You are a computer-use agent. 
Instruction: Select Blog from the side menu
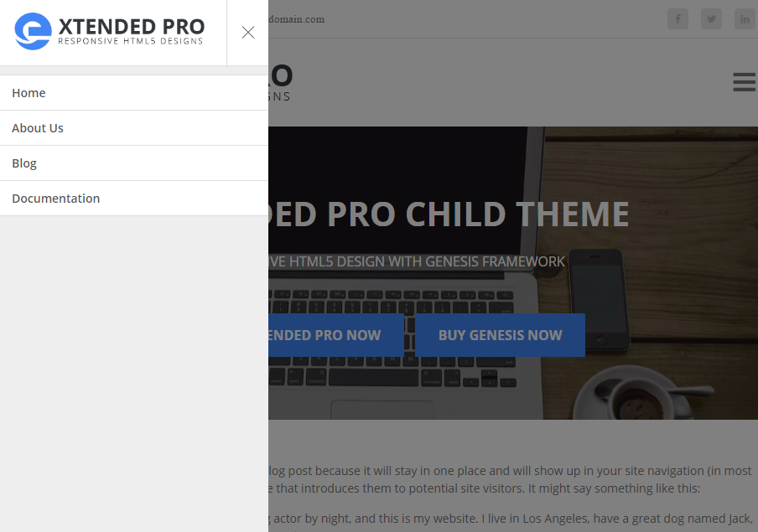click(x=134, y=163)
